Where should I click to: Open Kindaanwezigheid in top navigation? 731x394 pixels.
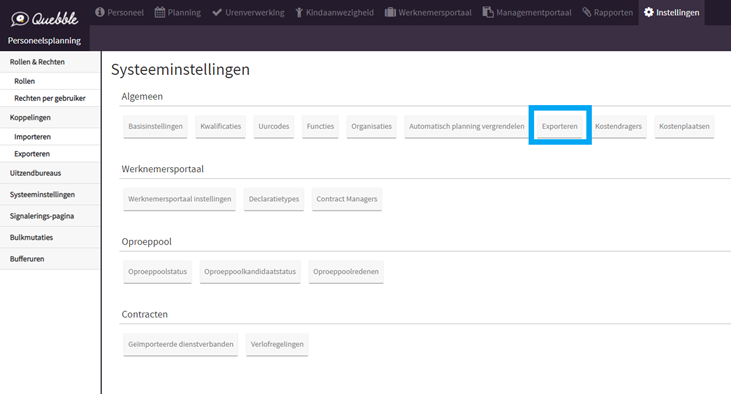[335, 13]
